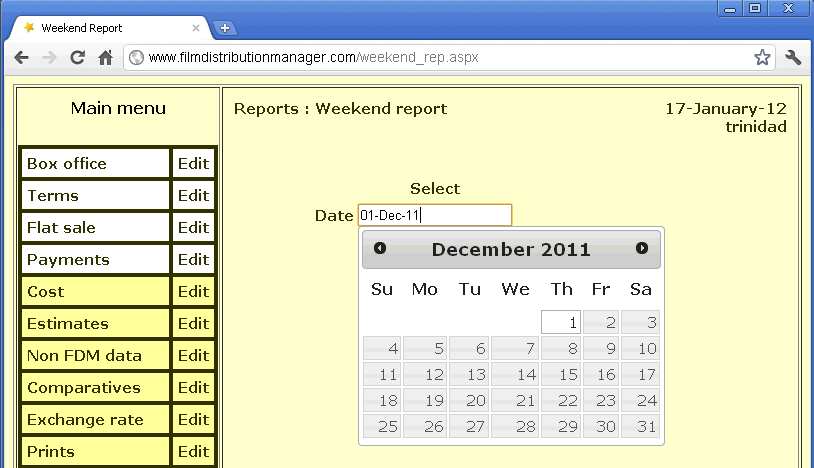Open the wrench settings menu
The image size is (814, 468).
[794, 58]
